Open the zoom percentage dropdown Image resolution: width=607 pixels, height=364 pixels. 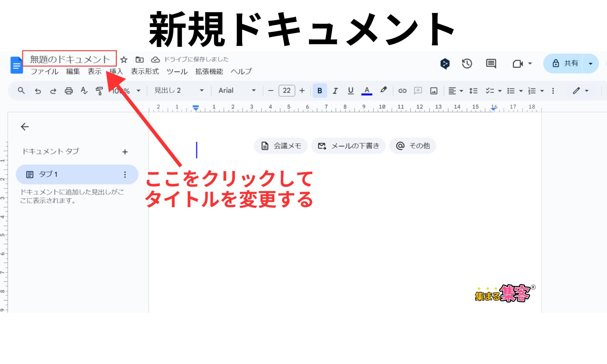[126, 91]
